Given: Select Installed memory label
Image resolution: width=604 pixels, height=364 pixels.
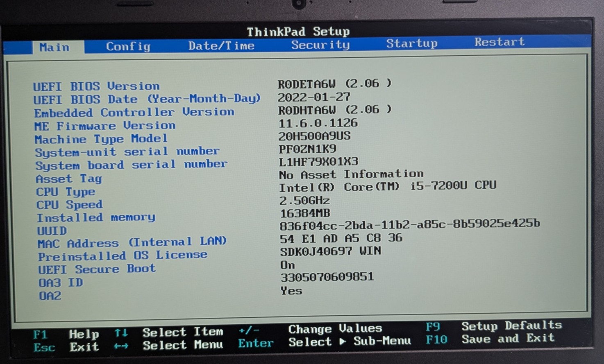Looking at the screenshot, I should pyautogui.click(x=96, y=217).
